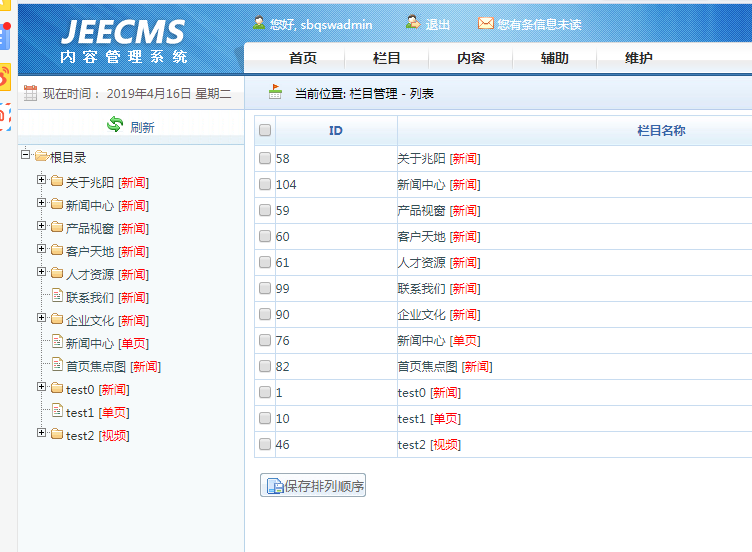Check the box for row ID 99

tap(265, 288)
